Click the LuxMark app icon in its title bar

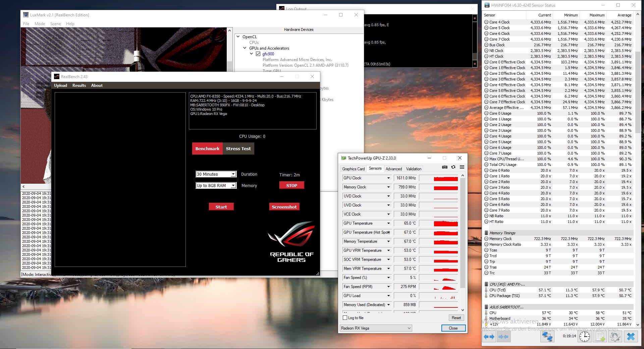[26, 15]
